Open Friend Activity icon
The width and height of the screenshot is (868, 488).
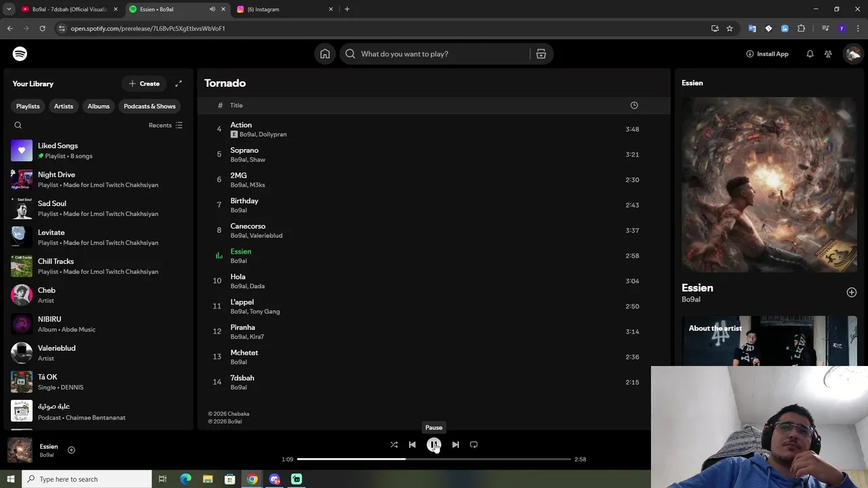point(828,54)
